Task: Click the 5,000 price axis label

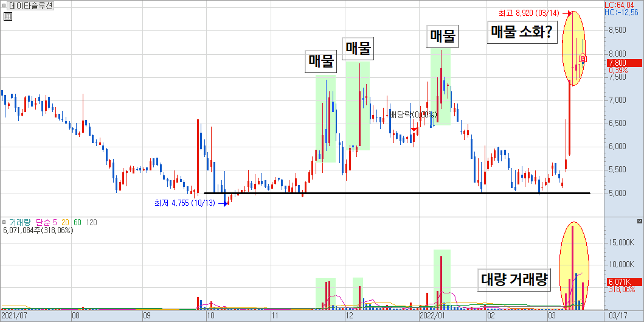Action: click(x=617, y=194)
